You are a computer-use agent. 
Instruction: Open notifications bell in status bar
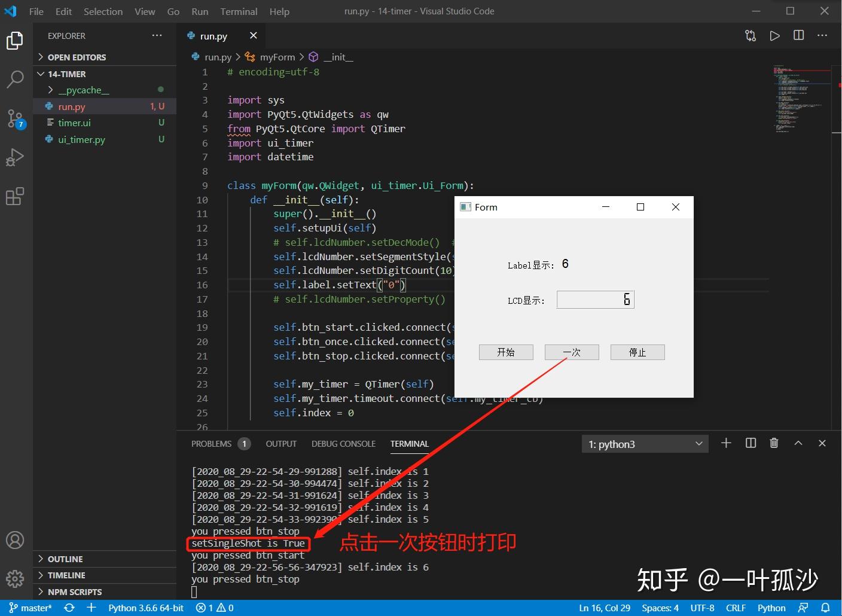pyautogui.click(x=826, y=608)
